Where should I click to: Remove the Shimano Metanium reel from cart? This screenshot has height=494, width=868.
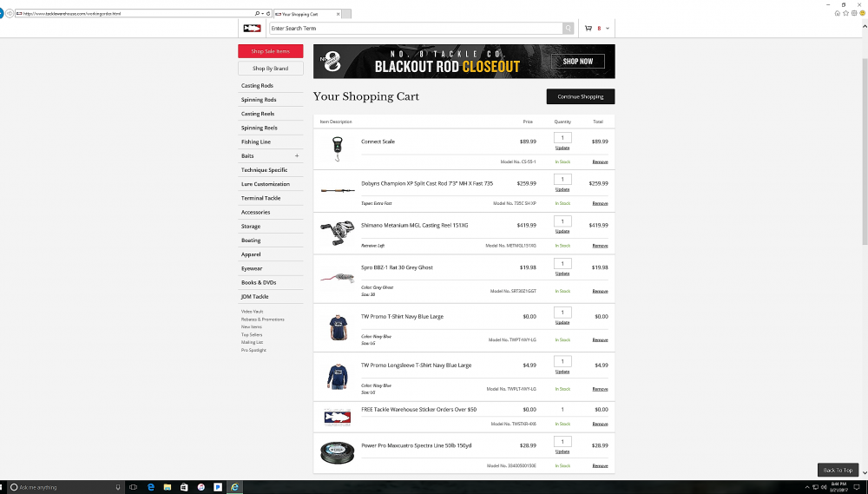[x=600, y=246]
